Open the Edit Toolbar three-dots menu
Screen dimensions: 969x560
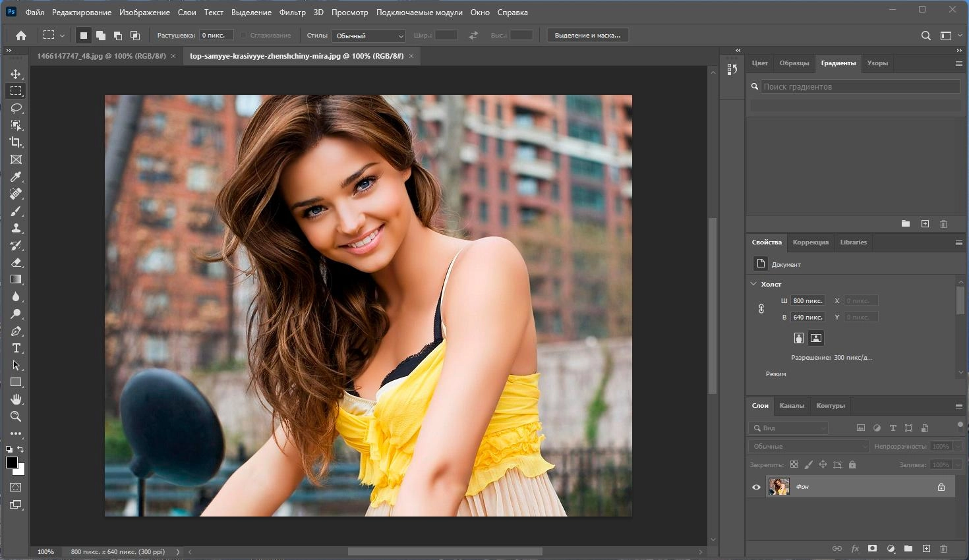coord(16,434)
